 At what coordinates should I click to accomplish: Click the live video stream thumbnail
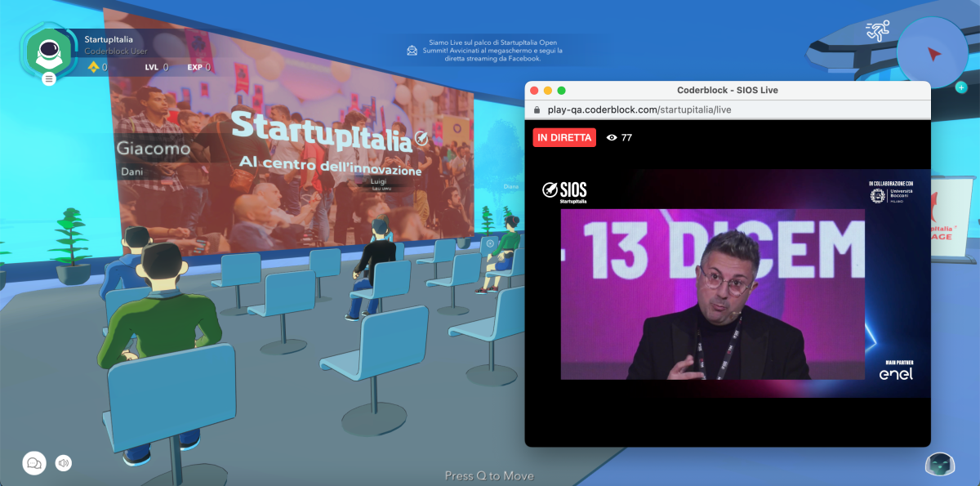coord(712,294)
